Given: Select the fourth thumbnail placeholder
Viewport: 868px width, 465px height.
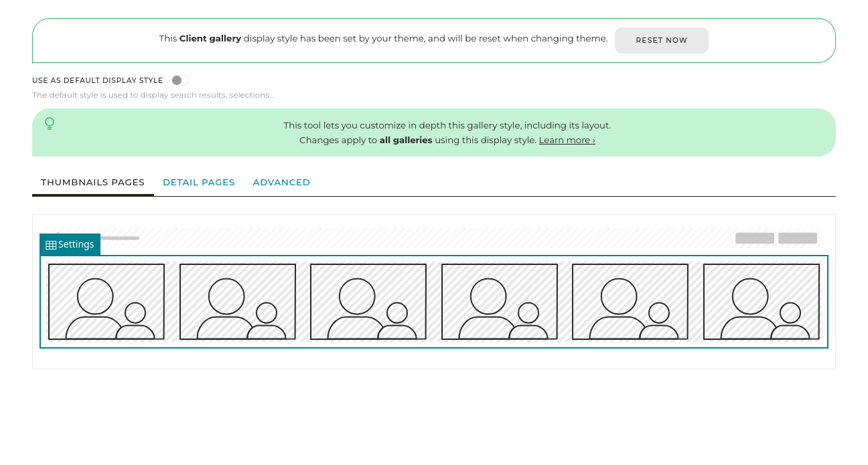Looking at the screenshot, I should (x=499, y=301).
